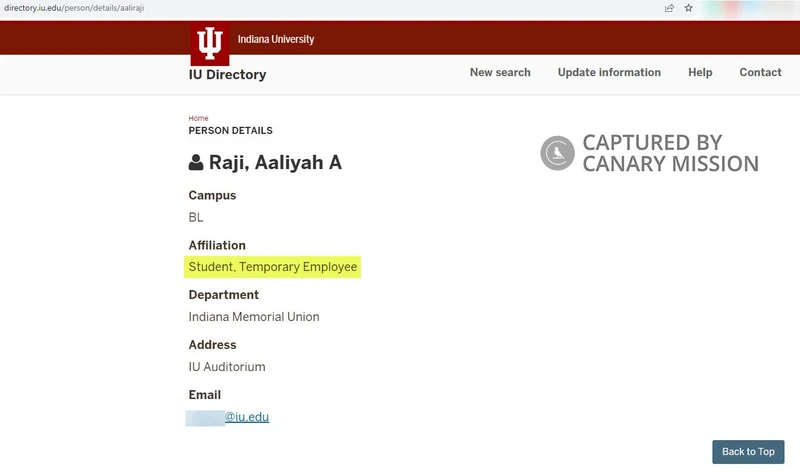The width and height of the screenshot is (800, 474).
Task: Click the Address field label
Action: [212, 345]
